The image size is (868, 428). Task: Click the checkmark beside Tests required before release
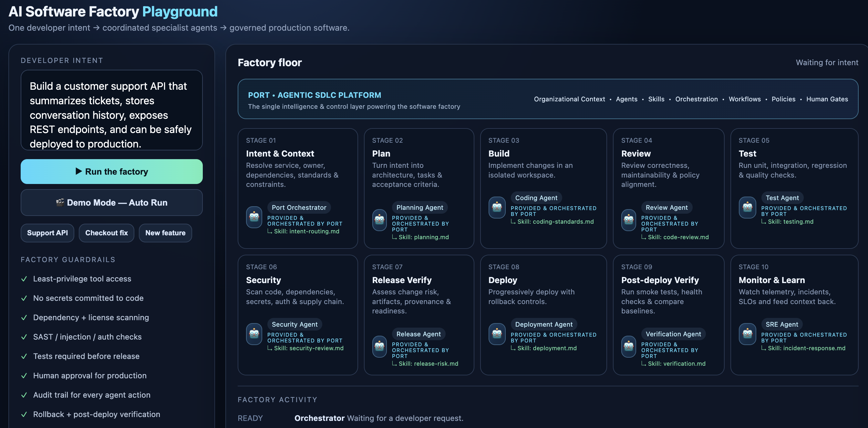pos(24,357)
